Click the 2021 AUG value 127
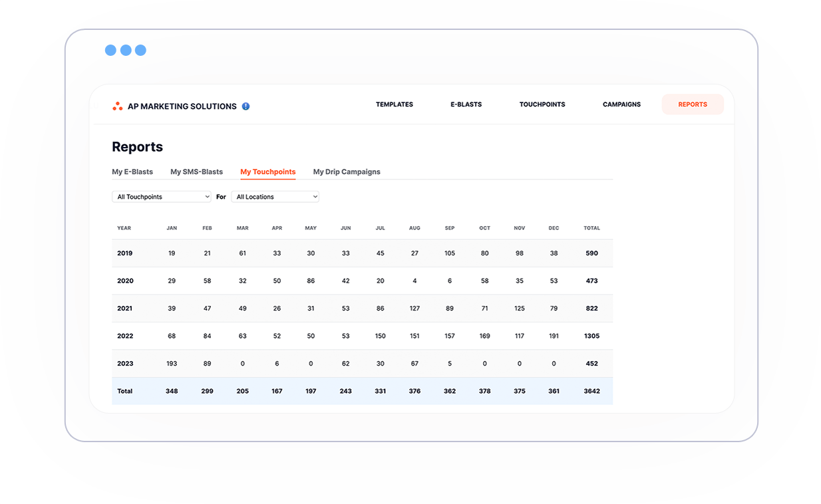Viewport: 821px width, 504px height. (415, 309)
